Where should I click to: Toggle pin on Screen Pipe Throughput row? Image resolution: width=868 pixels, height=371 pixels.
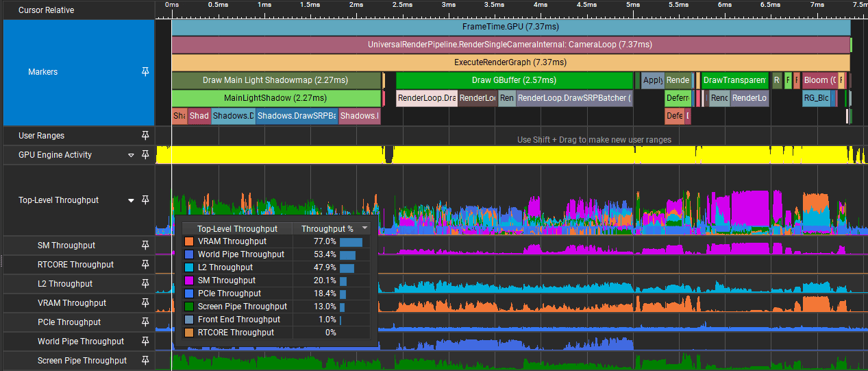(145, 361)
